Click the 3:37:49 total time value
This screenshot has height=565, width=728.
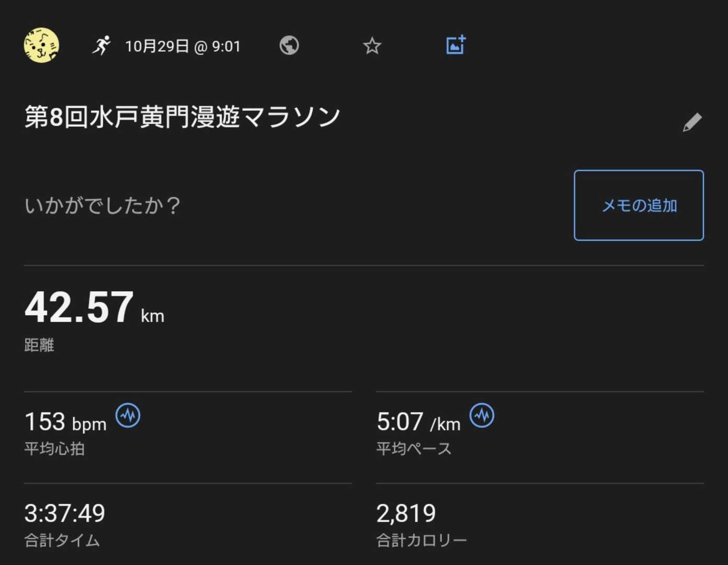tap(65, 513)
